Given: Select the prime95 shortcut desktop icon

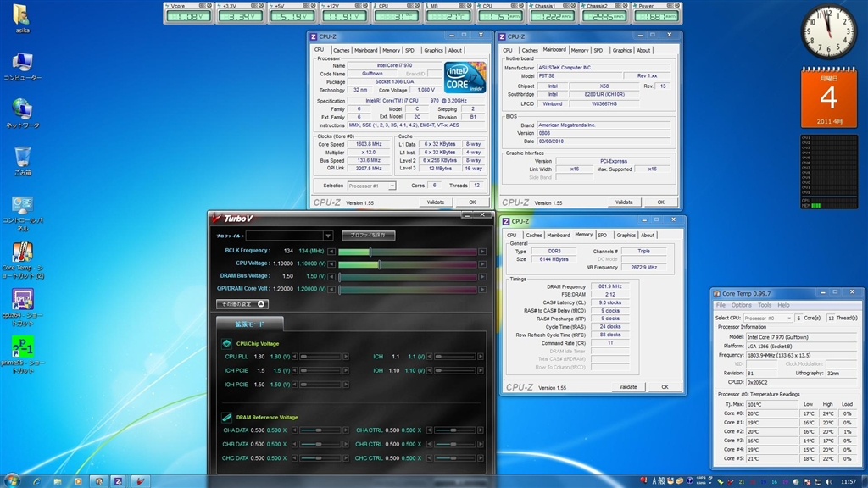Looking at the screenshot, I should [22, 355].
